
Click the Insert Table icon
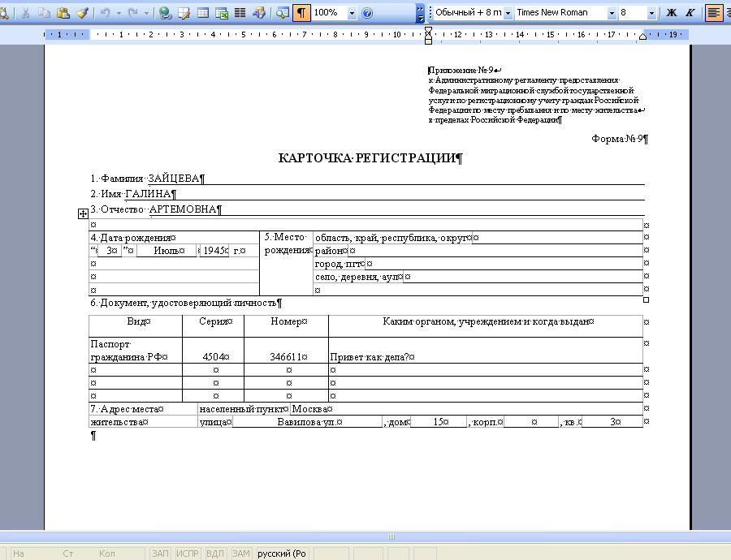[x=203, y=12]
